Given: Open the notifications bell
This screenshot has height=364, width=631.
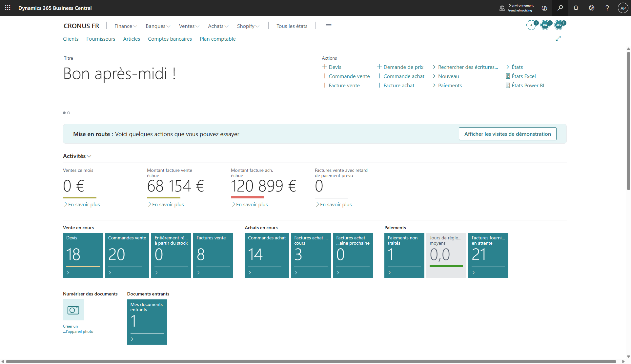Looking at the screenshot, I should click(x=576, y=8).
